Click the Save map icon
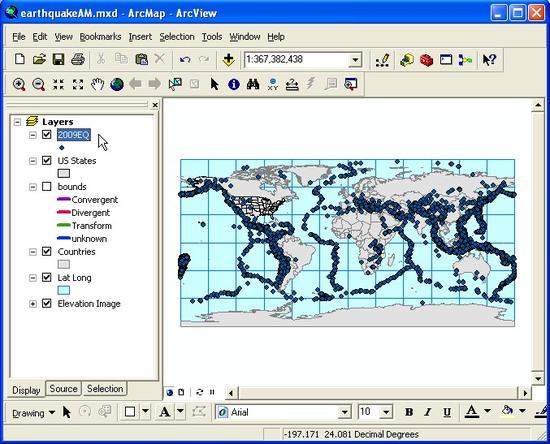The height and width of the screenshot is (444, 550). pos(58,59)
